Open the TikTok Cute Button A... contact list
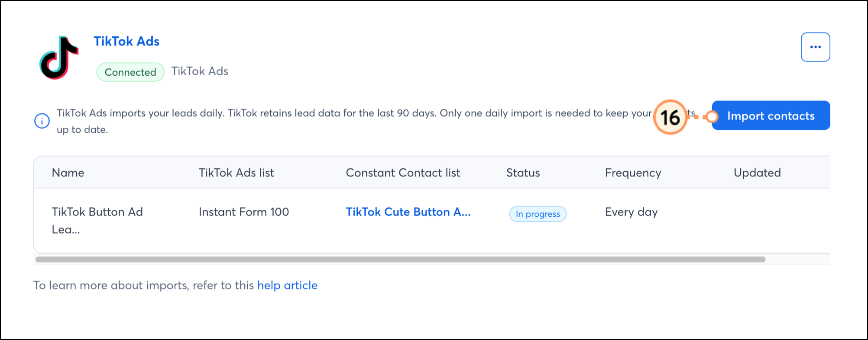 point(408,212)
